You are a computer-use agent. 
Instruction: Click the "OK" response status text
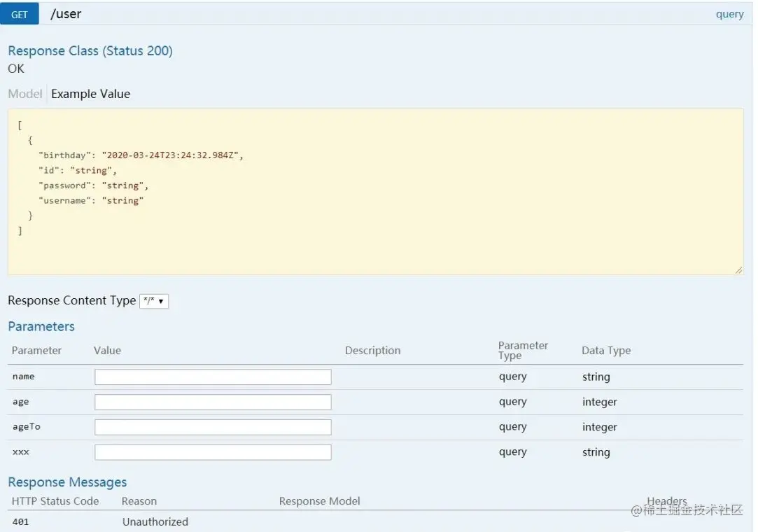point(16,69)
